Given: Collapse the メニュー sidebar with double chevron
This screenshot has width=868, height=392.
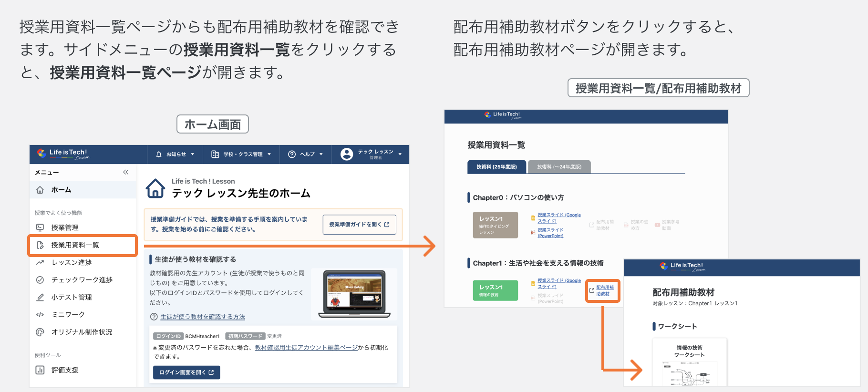Looking at the screenshot, I should point(125,172).
